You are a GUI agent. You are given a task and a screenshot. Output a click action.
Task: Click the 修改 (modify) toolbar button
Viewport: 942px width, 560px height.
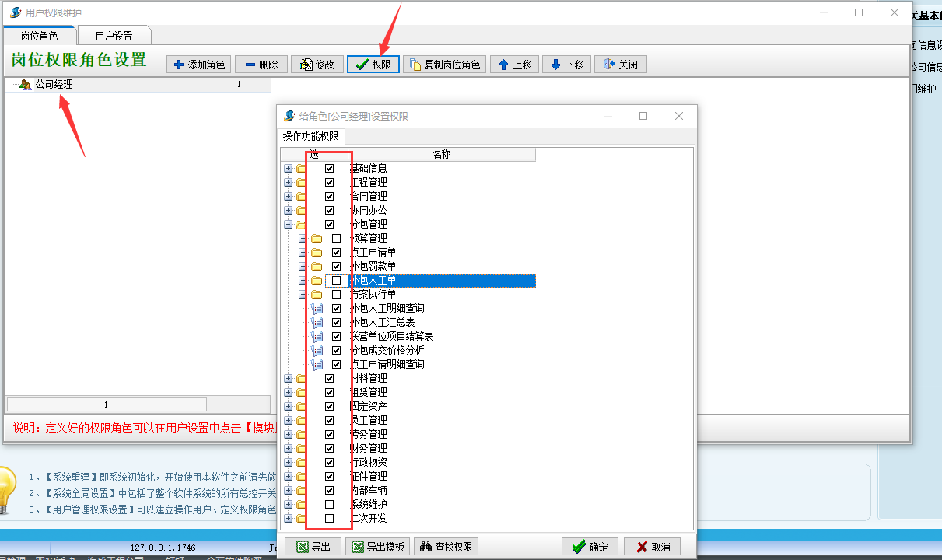pos(317,65)
